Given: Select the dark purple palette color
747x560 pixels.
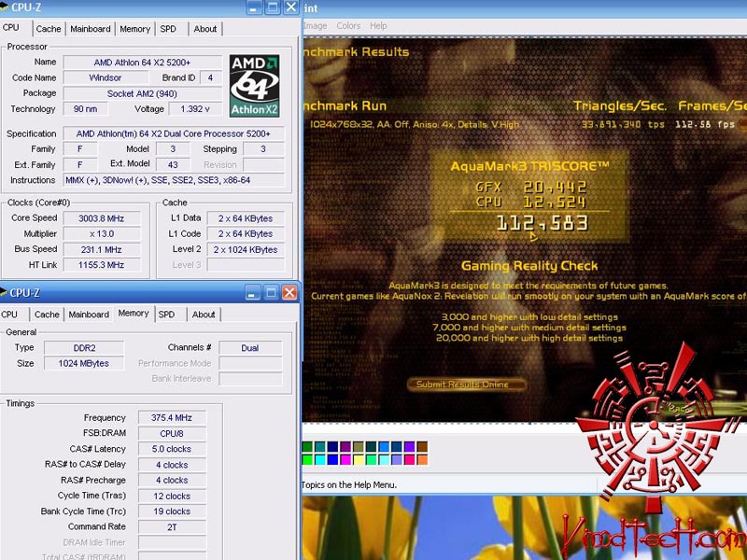Looking at the screenshot, I should pos(345,447).
